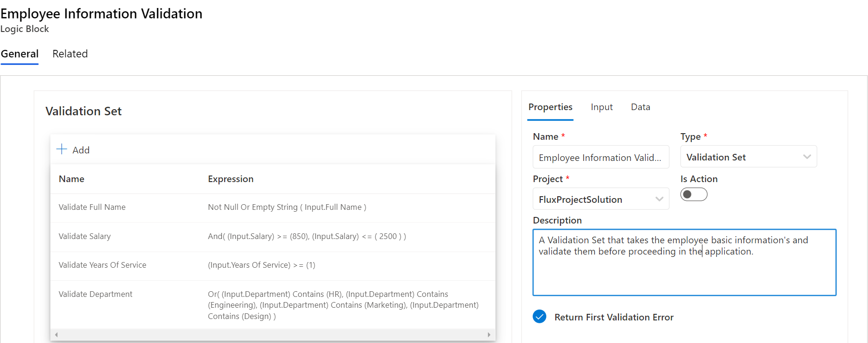Click inside the Description text area

(x=684, y=263)
